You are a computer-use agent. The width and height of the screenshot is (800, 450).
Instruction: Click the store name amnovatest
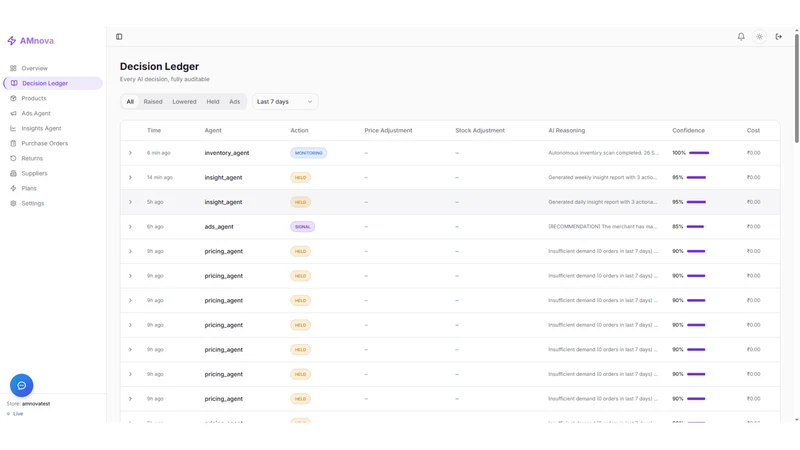(x=36, y=404)
